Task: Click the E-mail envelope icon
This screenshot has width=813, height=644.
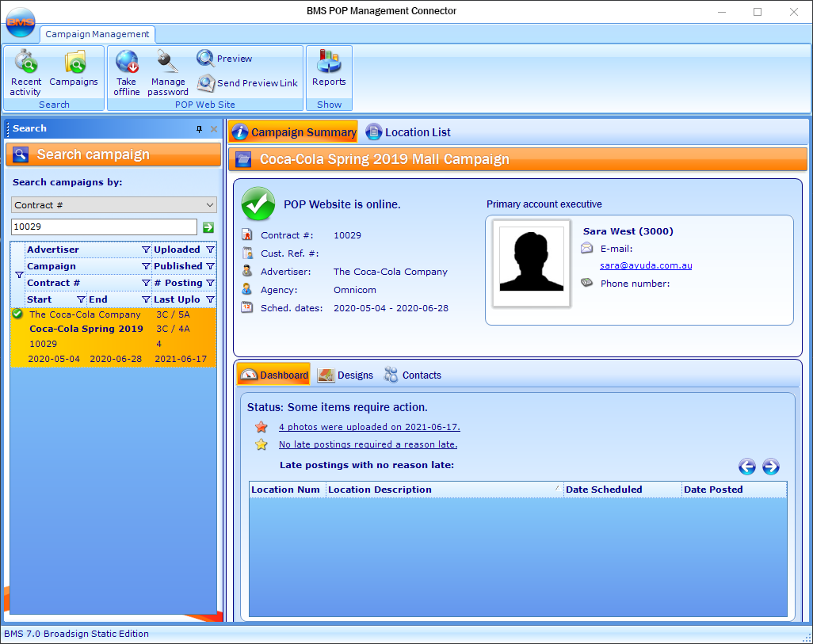Action: (586, 248)
